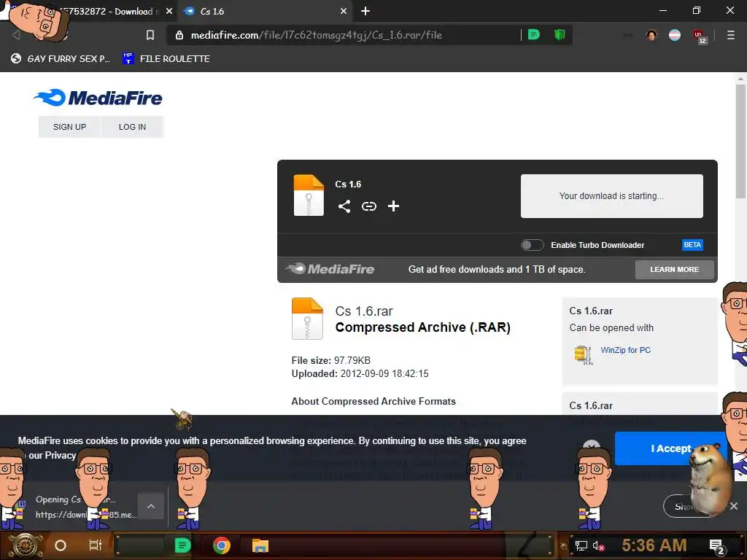Click the orange archive file icon in dark panel

click(309, 195)
